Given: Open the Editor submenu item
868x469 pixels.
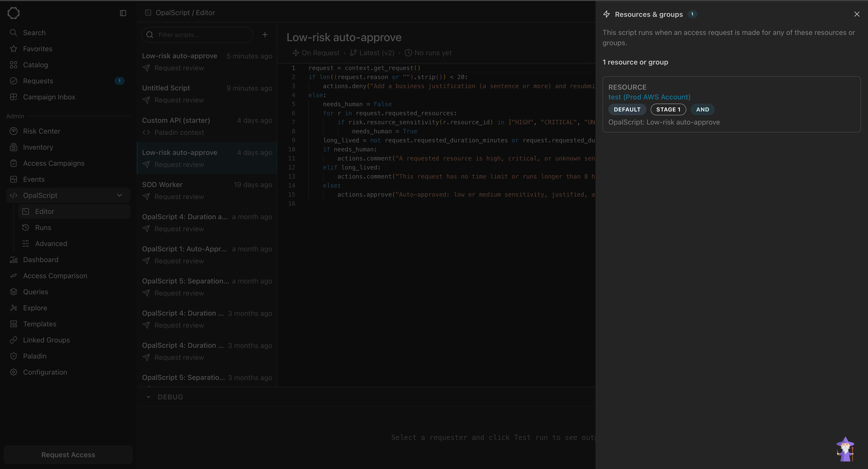Looking at the screenshot, I should pyautogui.click(x=74, y=212).
